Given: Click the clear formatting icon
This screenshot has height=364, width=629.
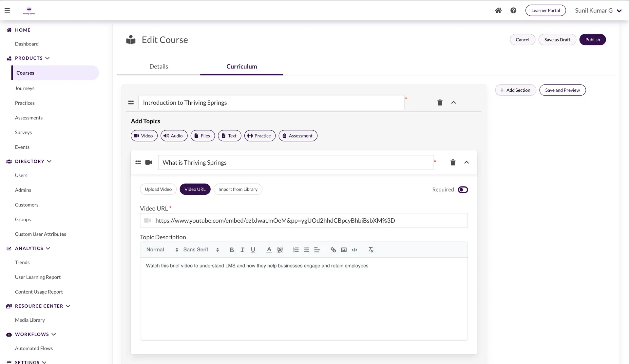Looking at the screenshot, I should pos(371,250).
